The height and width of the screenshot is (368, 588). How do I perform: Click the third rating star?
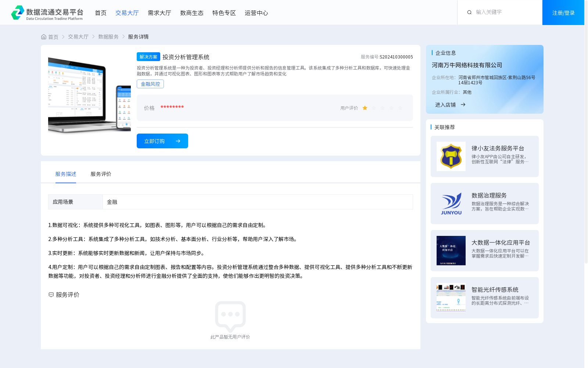tap(383, 108)
